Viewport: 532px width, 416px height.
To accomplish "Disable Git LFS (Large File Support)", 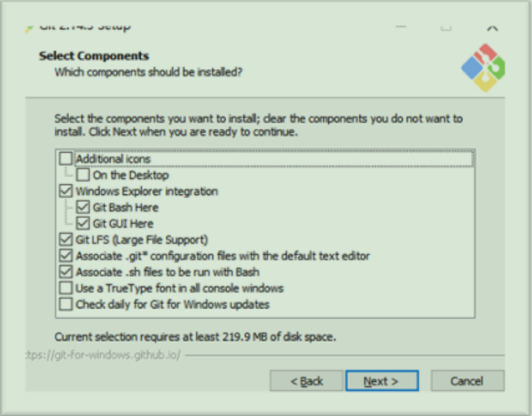I will coord(66,240).
